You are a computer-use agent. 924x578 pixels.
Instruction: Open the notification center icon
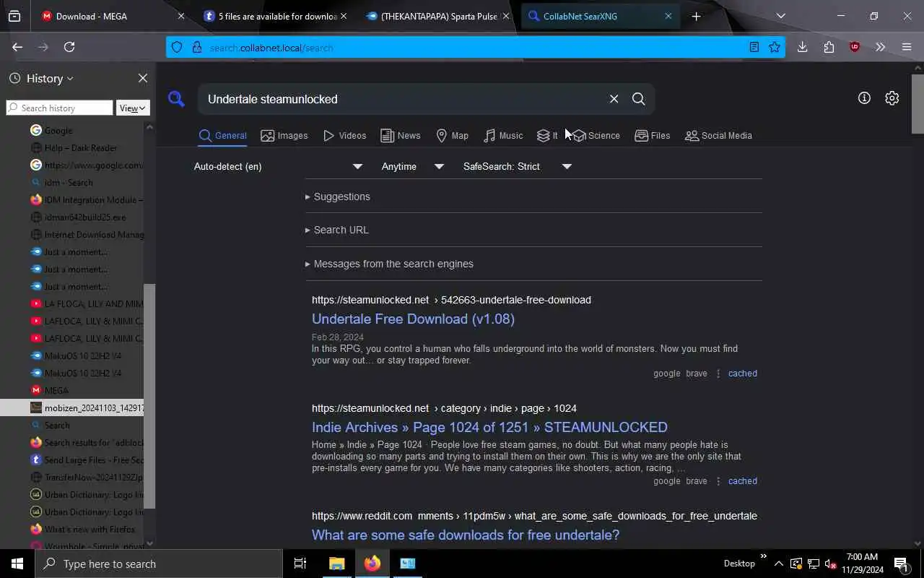(901, 564)
